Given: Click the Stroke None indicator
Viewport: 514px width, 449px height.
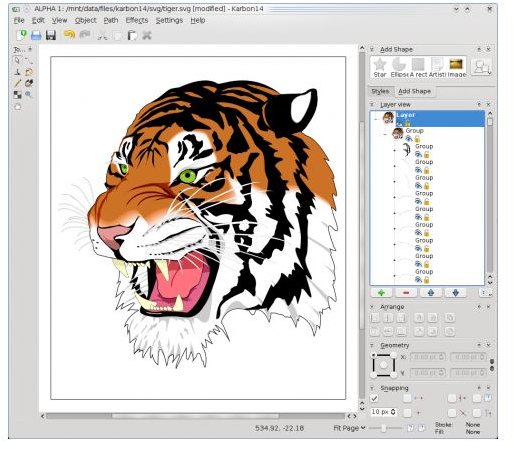Looking at the screenshot, I should 472,425.
